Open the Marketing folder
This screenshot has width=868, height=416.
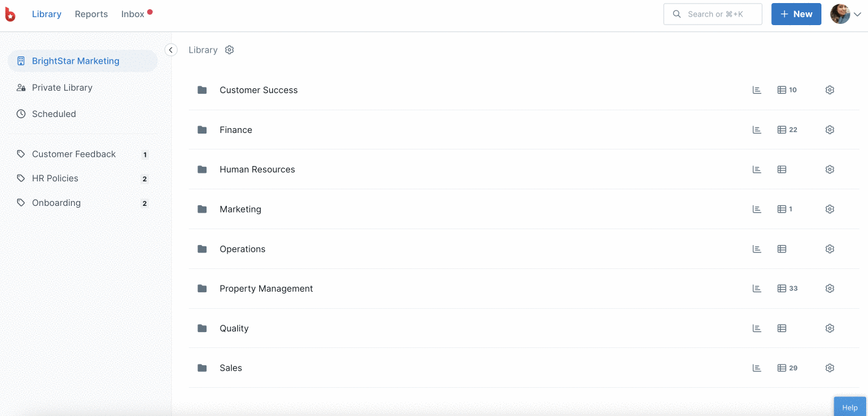[240, 209]
